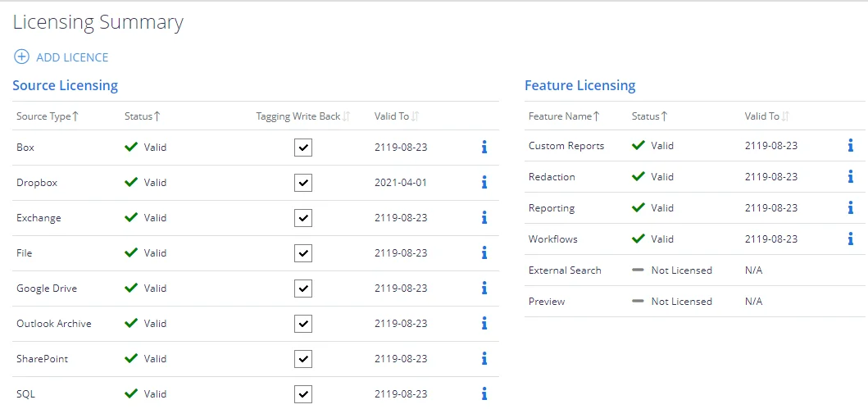
Task: Select the External Search feature row
Action: [695, 270]
